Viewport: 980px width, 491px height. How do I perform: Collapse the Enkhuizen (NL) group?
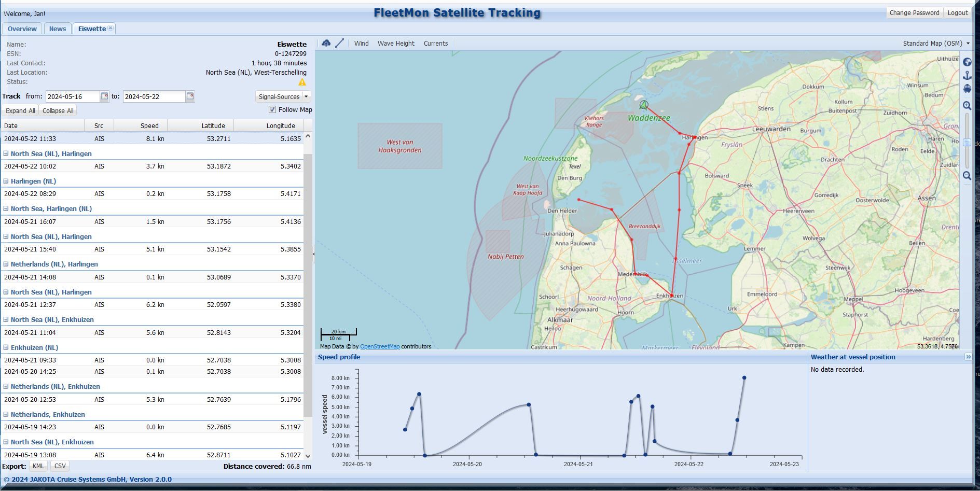point(6,347)
